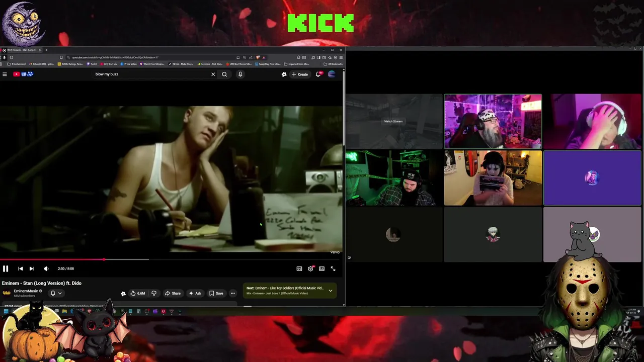Like the video showing 6.6M likes
Image resolution: width=644 pixels, height=362 pixels.
pos(137,293)
